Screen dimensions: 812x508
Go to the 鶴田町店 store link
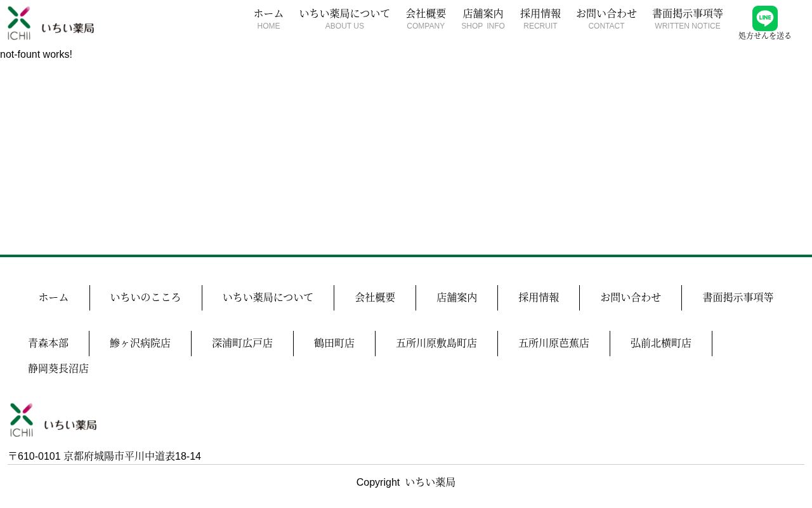(x=334, y=344)
